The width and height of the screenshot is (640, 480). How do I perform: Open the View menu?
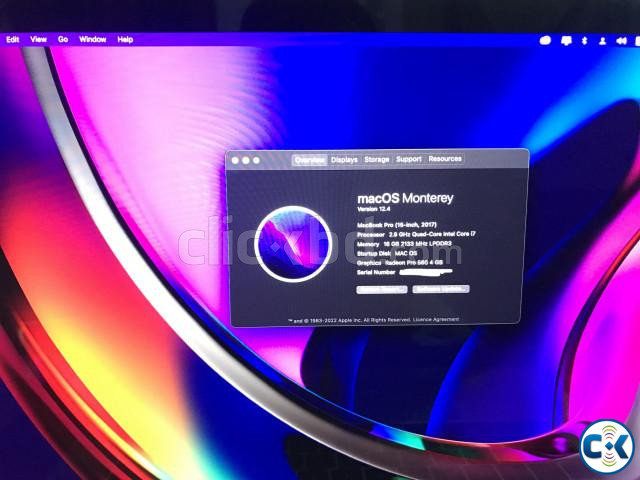[38, 39]
